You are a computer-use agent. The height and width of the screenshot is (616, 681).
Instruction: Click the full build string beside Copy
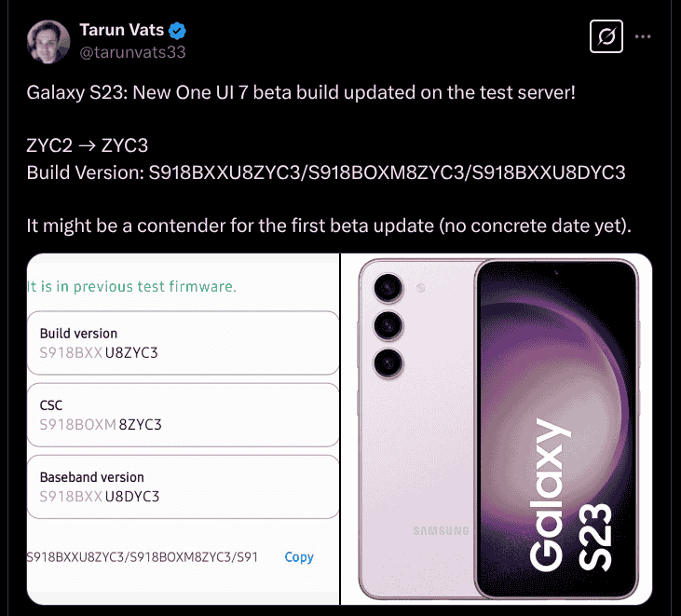(x=143, y=557)
